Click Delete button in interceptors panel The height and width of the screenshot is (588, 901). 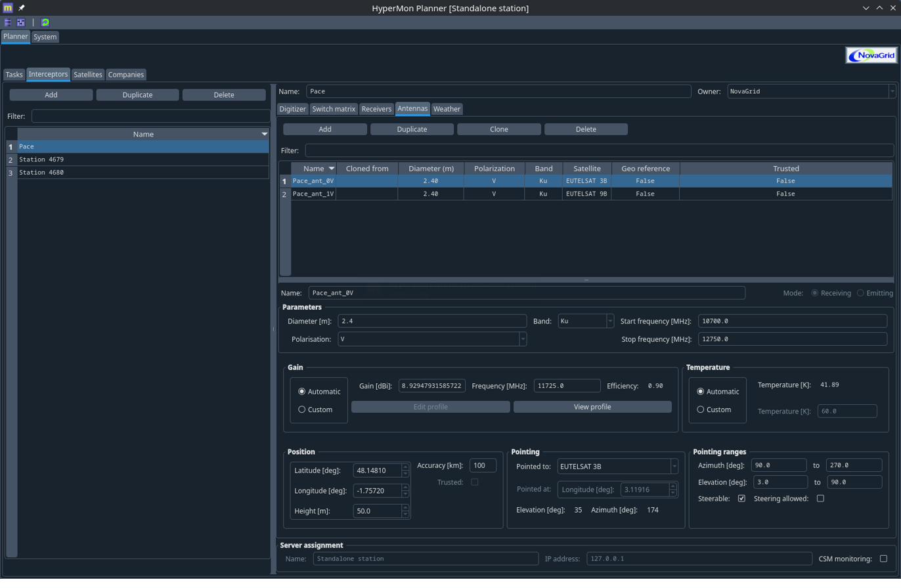[x=224, y=95]
